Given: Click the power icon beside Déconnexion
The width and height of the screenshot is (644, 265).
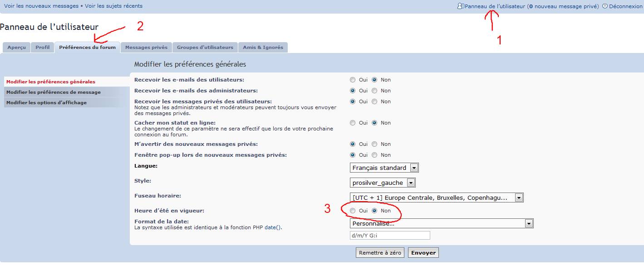Looking at the screenshot, I should pos(605,6).
